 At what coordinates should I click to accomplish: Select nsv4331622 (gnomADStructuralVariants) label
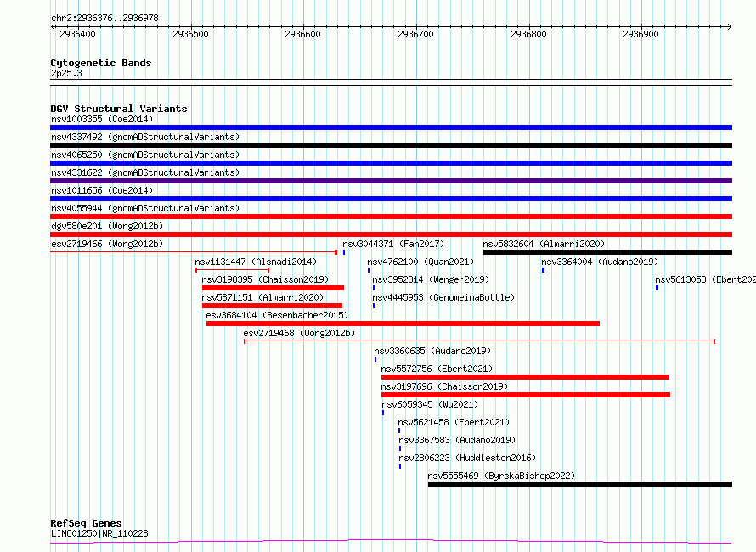click(145, 172)
